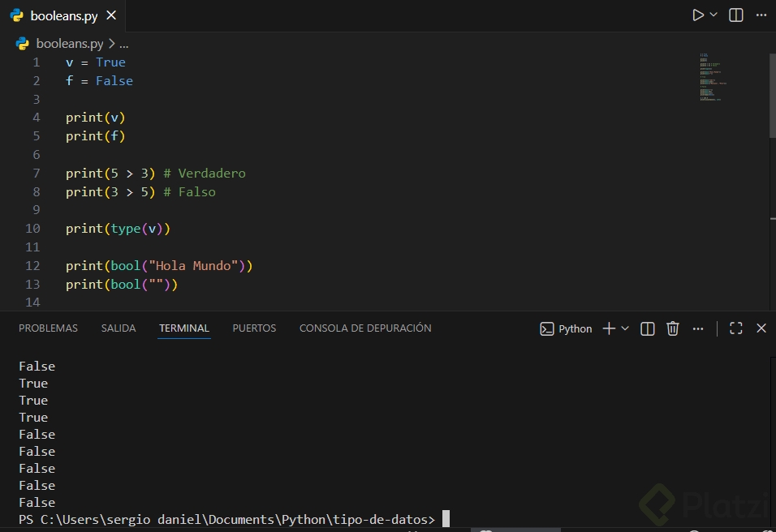Click booleans.py in the breadcrumb

click(x=70, y=44)
